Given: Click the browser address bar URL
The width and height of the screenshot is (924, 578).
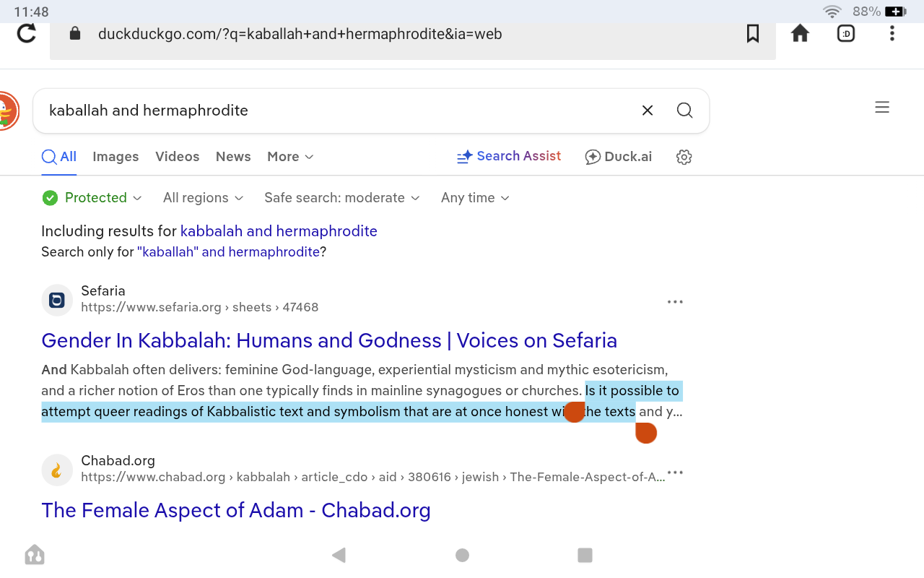Looking at the screenshot, I should coord(300,34).
